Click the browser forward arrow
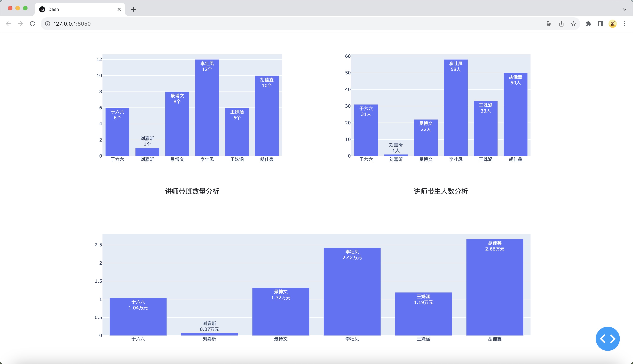This screenshot has width=633, height=364. tap(20, 24)
